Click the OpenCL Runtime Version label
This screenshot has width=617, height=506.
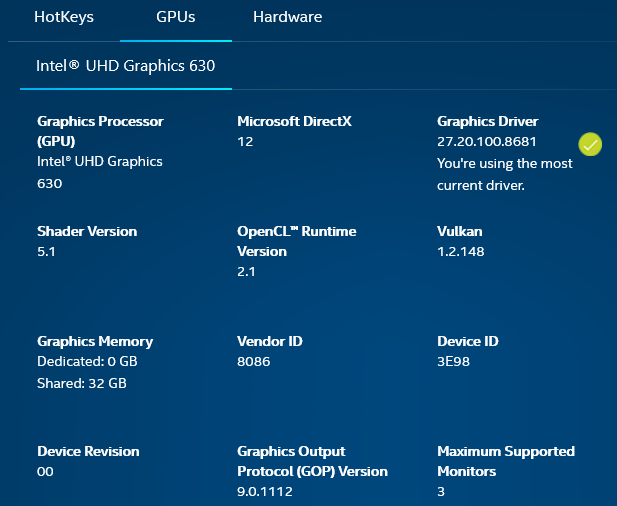297,241
